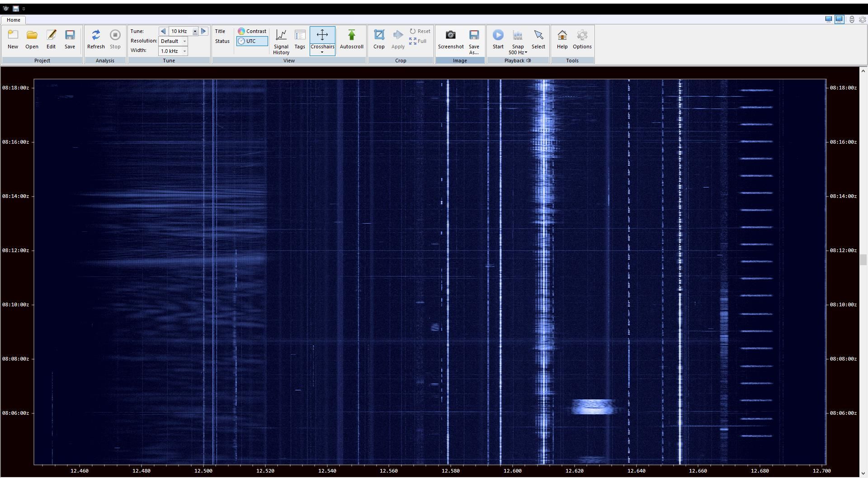Click the Refresh analysis icon
868x478 pixels.
[x=96, y=36]
